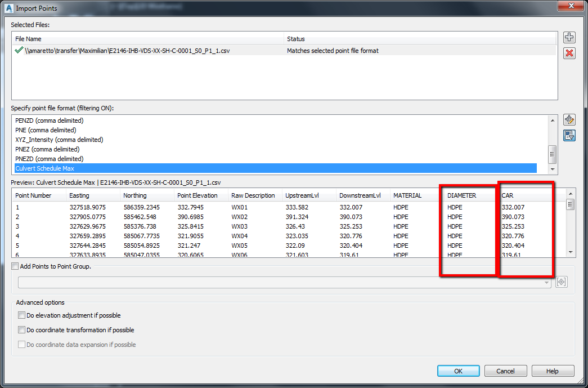Screen dimensions: 588x388
Task: Click northing value 585462.548
Action: tap(140, 217)
